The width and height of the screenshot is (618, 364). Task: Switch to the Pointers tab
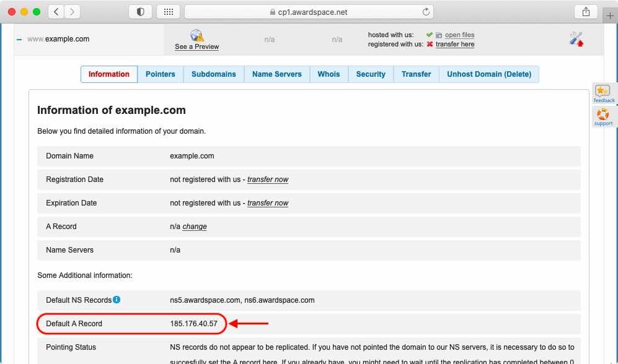pos(160,74)
